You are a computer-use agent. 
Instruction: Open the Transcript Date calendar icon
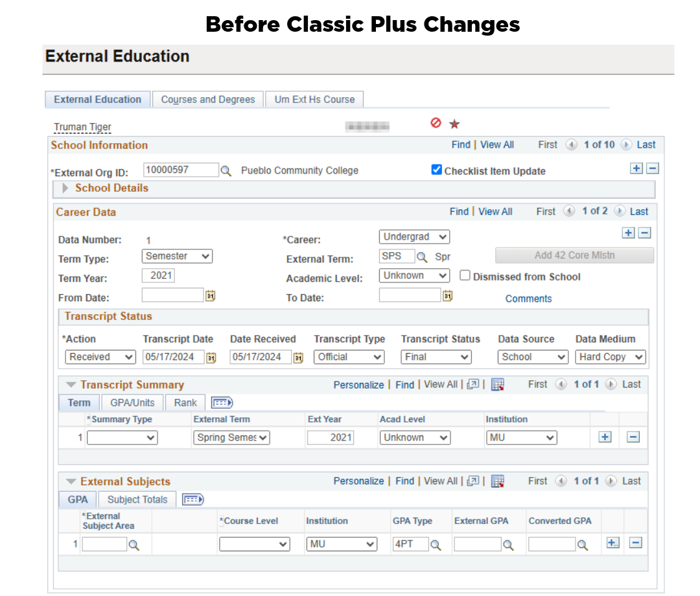coord(211,357)
